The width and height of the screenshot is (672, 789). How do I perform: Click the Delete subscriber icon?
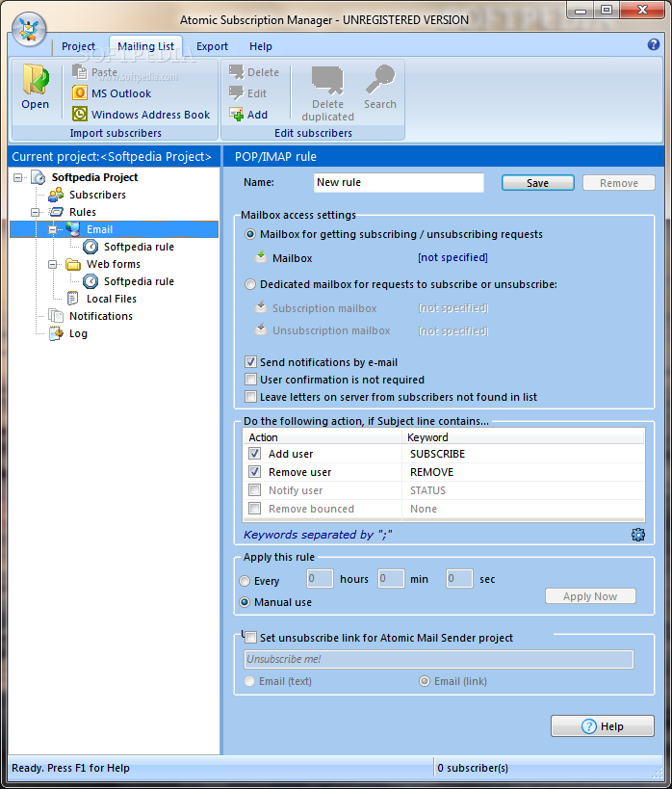[x=237, y=72]
